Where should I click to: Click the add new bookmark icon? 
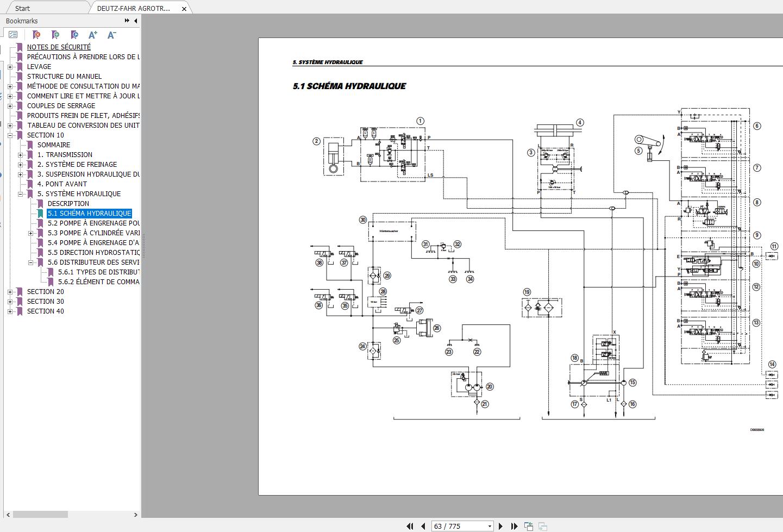click(55, 35)
